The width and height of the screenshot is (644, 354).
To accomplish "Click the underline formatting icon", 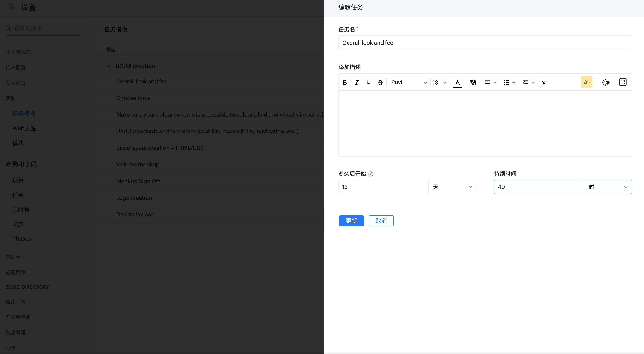I will coord(368,83).
